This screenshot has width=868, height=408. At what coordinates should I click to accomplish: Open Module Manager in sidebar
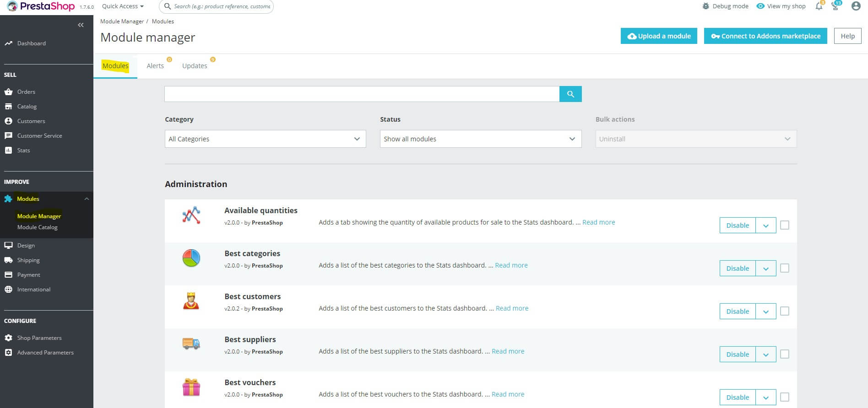coord(39,216)
